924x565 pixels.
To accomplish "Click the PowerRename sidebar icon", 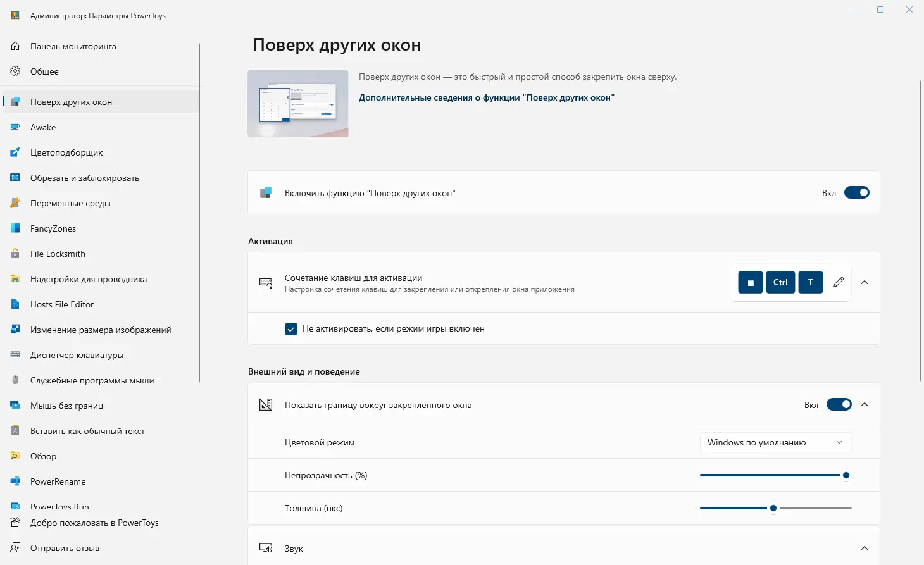I will click(x=15, y=481).
